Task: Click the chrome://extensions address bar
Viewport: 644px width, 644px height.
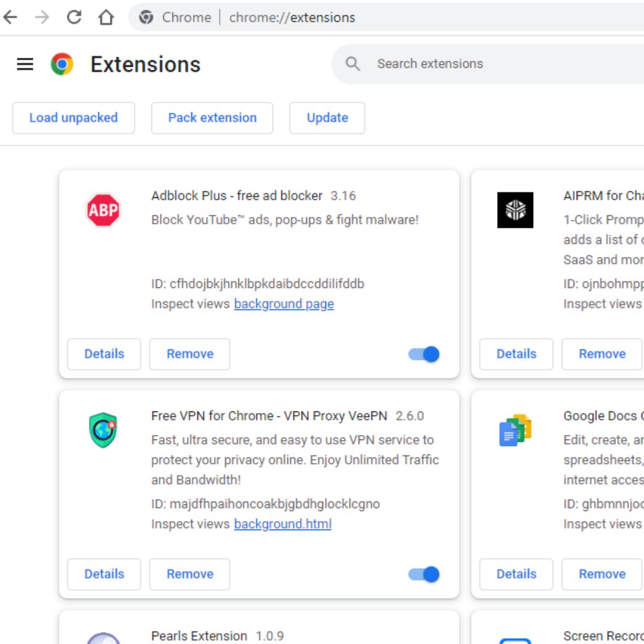Action: click(386, 17)
